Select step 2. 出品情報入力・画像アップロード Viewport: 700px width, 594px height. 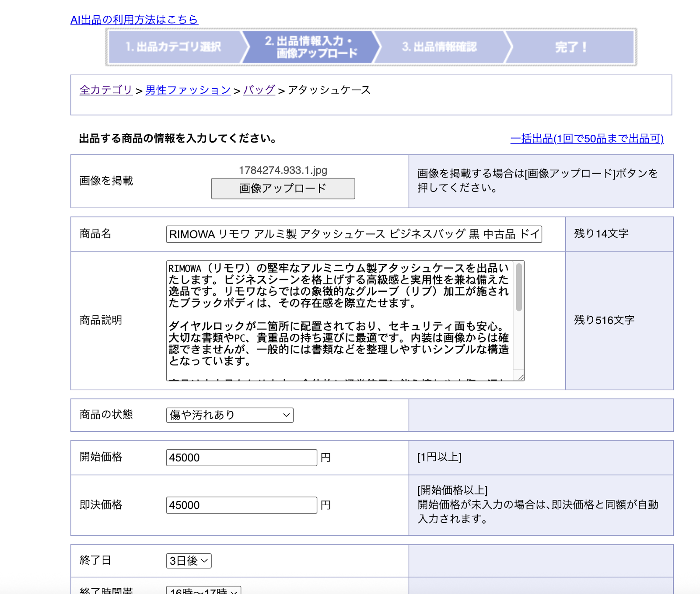pyautogui.click(x=311, y=47)
